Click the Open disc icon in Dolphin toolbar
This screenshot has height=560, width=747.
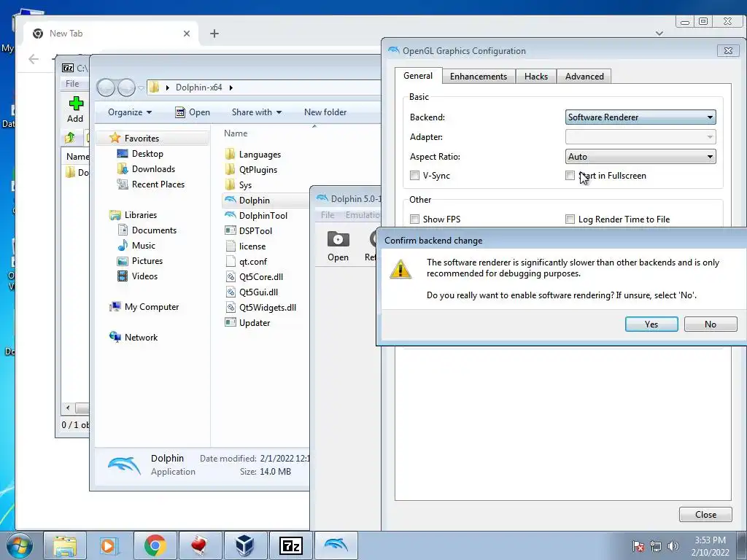tap(338, 239)
